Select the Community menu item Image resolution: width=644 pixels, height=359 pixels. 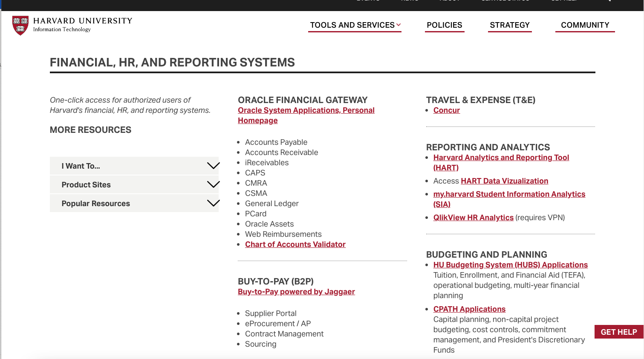pos(585,25)
